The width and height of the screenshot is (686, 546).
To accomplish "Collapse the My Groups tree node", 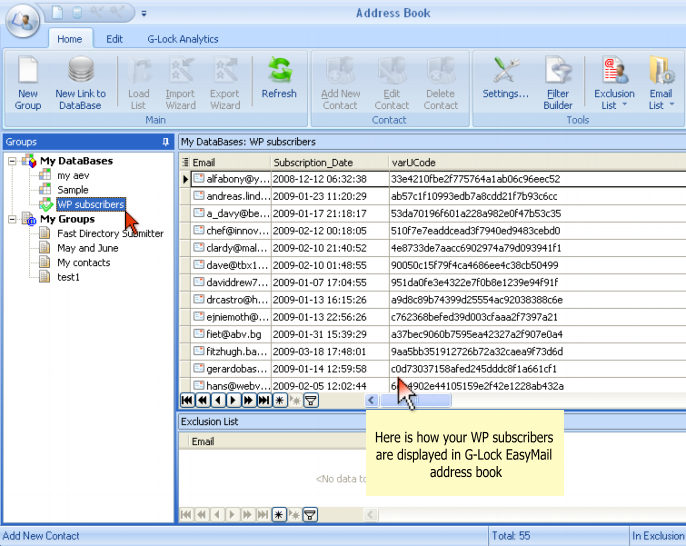I will [x=12, y=219].
